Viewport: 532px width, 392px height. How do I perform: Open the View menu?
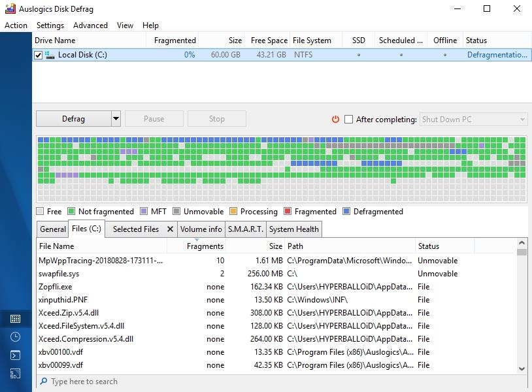click(125, 25)
